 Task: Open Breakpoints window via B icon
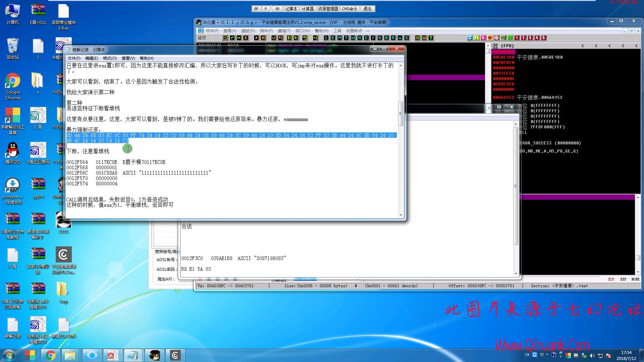pyautogui.click(x=386, y=38)
